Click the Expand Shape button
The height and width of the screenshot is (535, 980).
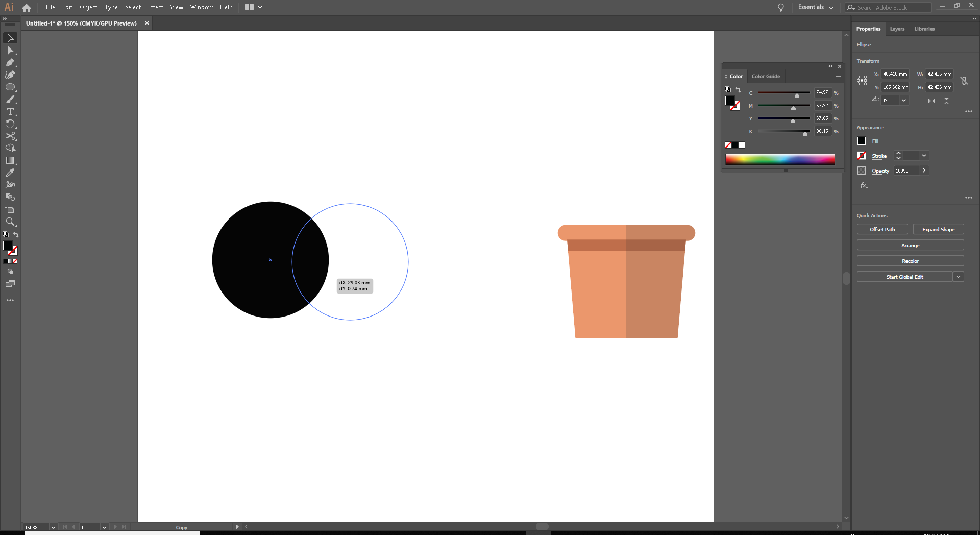(x=938, y=230)
